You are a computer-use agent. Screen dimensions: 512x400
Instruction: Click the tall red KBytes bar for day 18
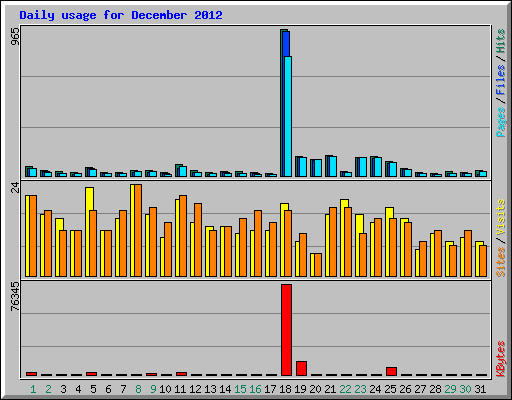pos(286,330)
